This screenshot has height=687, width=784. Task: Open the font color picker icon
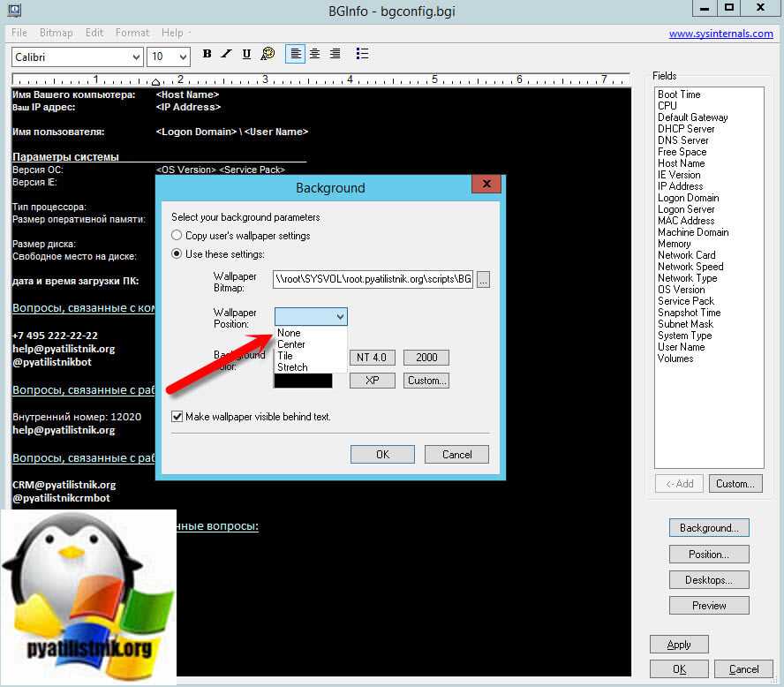click(267, 54)
